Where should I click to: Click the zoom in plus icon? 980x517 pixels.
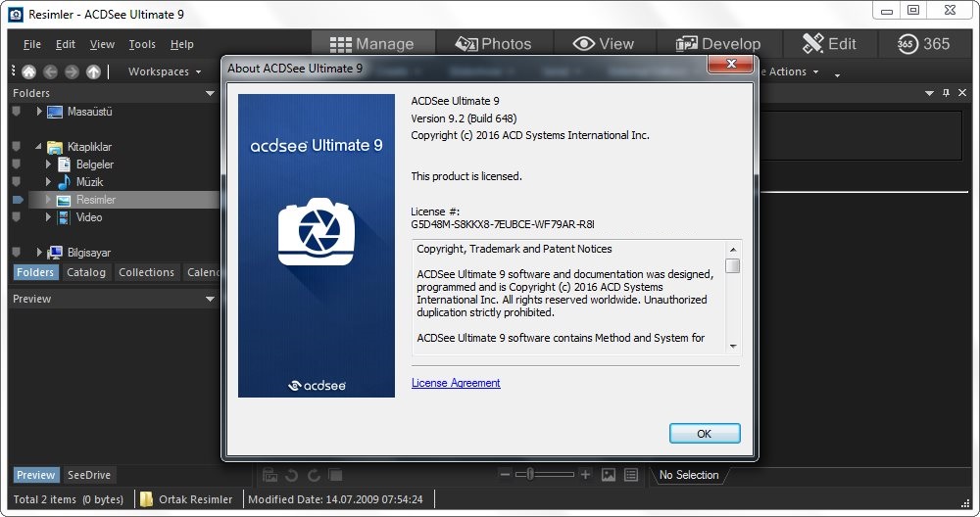585,475
